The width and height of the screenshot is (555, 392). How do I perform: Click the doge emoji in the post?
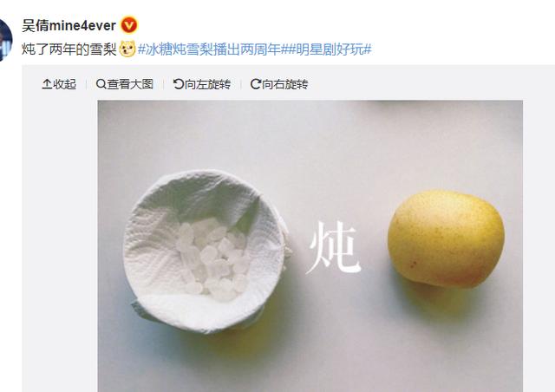pyautogui.click(x=127, y=49)
